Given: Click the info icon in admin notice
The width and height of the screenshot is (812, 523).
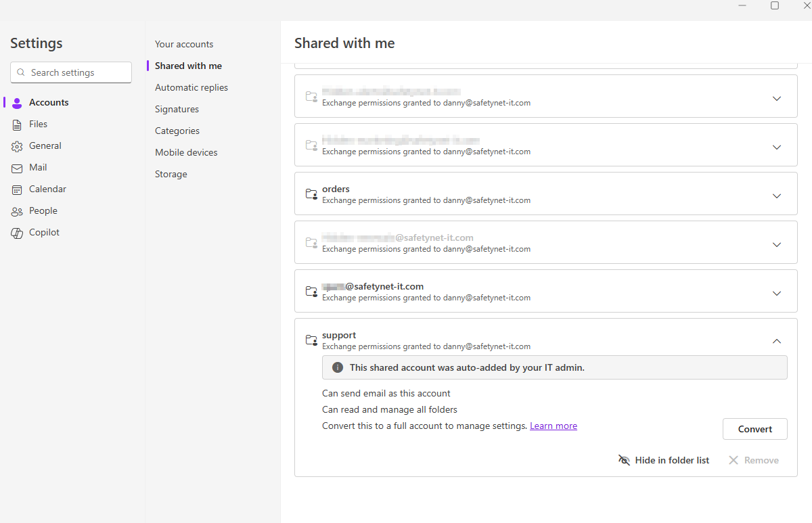Looking at the screenshot, I should [338, 367].
